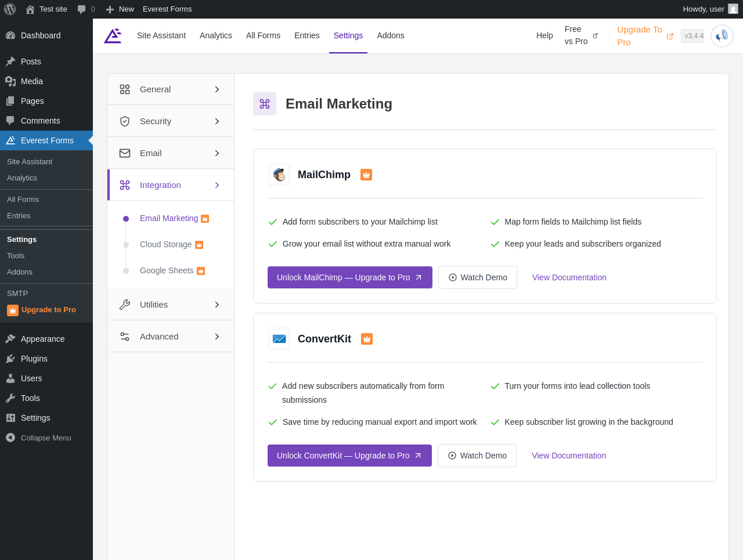The height and width of the screenshot is (560, 743).
Task: Open MailChimp View Documentation link
Action: 569,277
